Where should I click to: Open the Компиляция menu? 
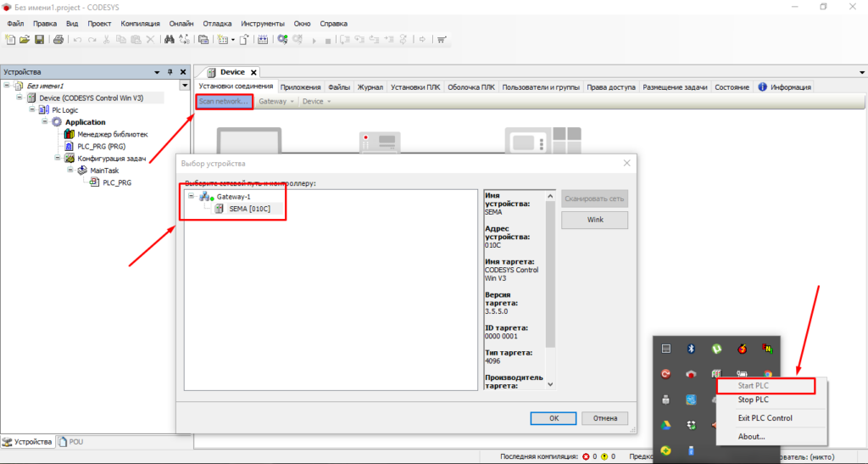[140, 23]
